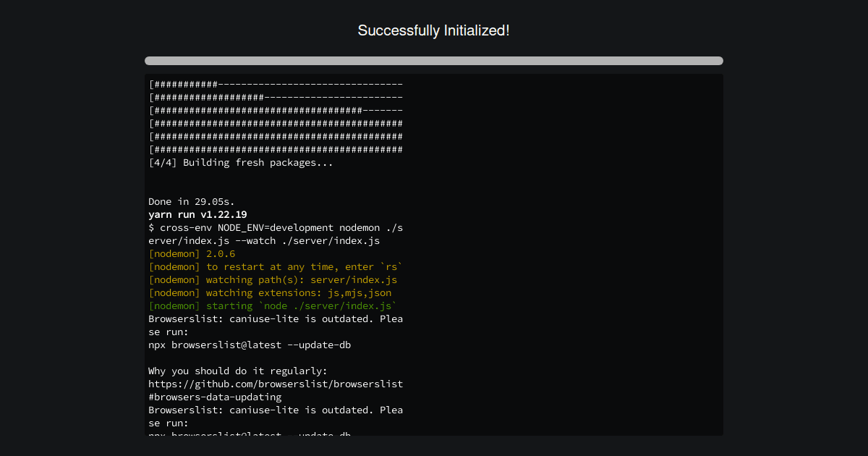
Task: Click the "[4/4] Building fresh packages..." line
Action: tap(240, 162)
